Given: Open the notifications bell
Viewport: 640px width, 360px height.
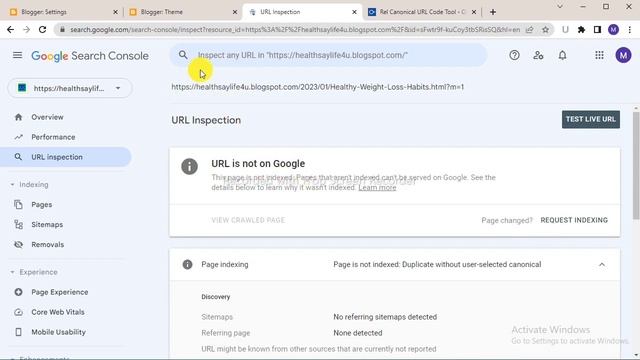Looking at the screenshot, I should click(x=562, y=55).
